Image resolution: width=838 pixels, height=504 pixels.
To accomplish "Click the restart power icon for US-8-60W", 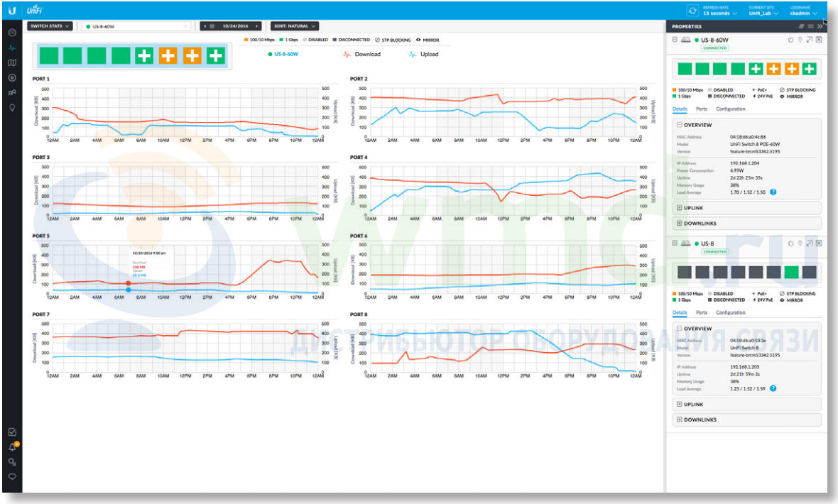I will tap(791, 40).
